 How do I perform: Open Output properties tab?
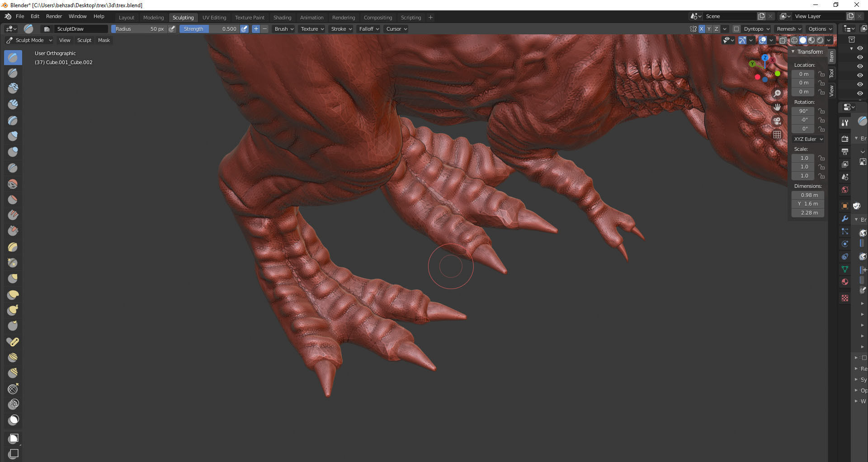[x=844, y=151]
